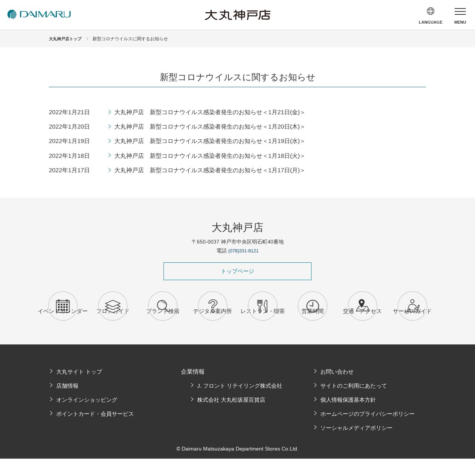Click the 大丸神戸店 header title logo

237,15
